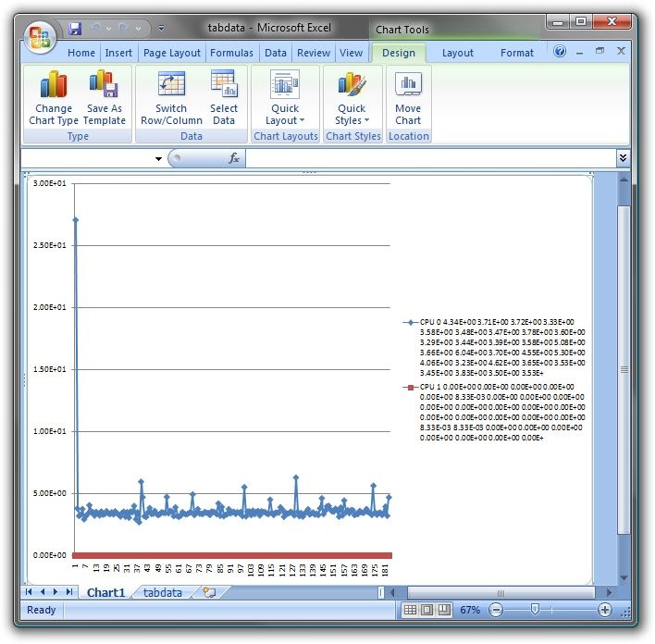Open the View ribbon tab

pyautogui.click(x=351, y=53)
